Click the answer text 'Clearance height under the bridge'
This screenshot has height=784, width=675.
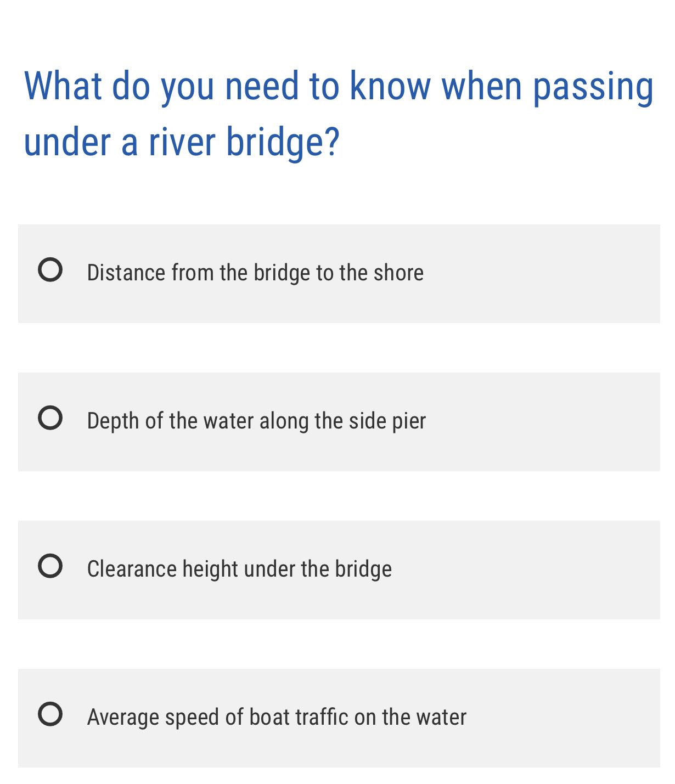coord(240,568)
